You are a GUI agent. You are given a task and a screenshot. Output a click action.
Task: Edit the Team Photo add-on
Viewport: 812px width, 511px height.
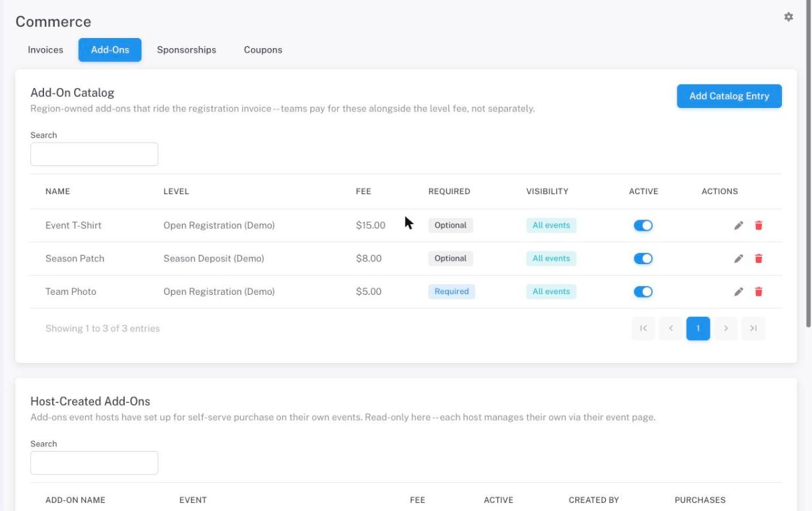point(739,292)
